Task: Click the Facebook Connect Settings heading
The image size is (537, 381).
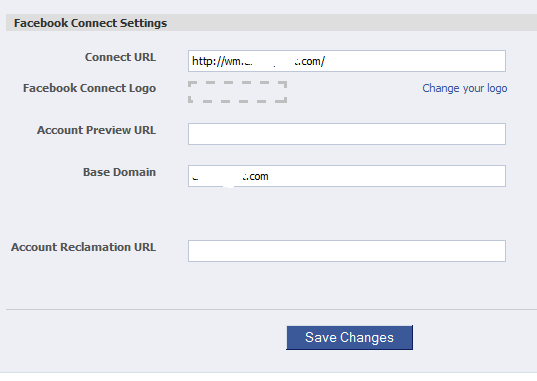Action: [x=90, y=23]
